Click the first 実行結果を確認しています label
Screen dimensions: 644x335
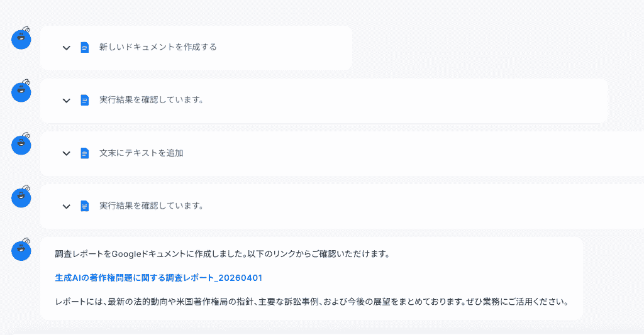pos(151,100)
